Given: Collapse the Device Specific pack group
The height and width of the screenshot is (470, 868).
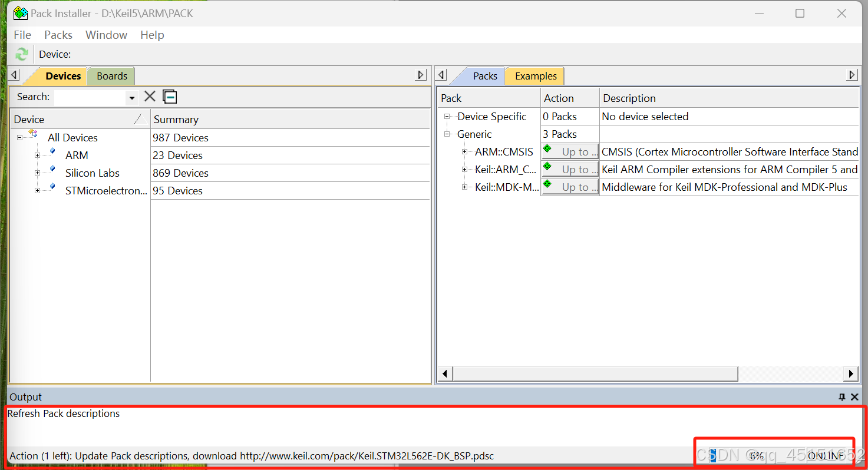Looking at the screenshot, I should pos(447,117).
